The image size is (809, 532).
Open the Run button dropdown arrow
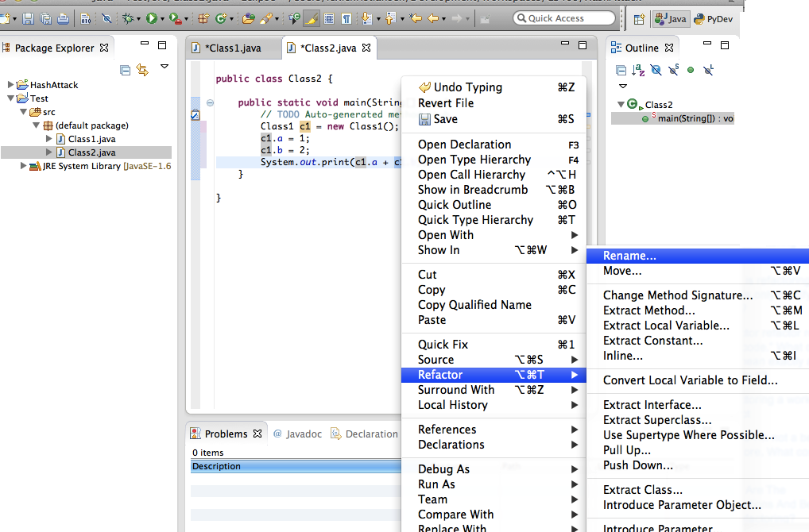[x=162, y=20]
